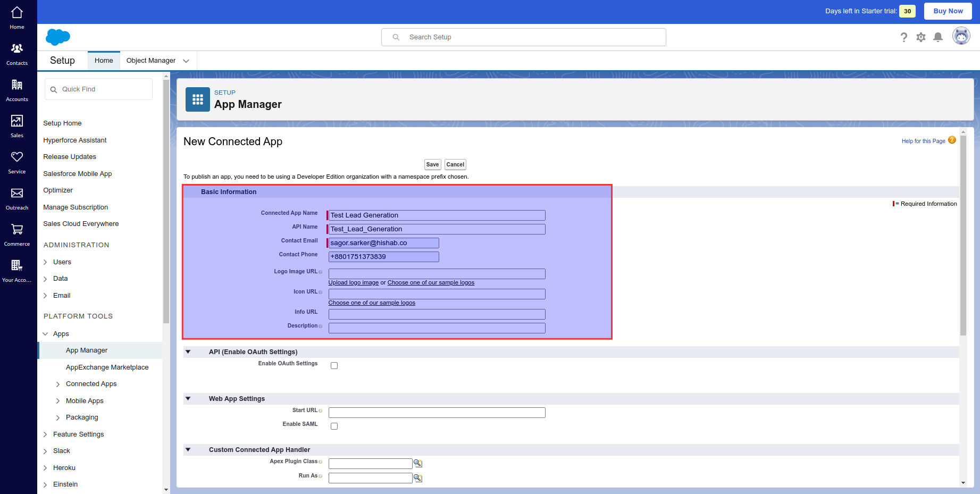This screenshot has width=980, height=494.
Task: Open Optimizer in sidebar
Action: pos(58,190)
